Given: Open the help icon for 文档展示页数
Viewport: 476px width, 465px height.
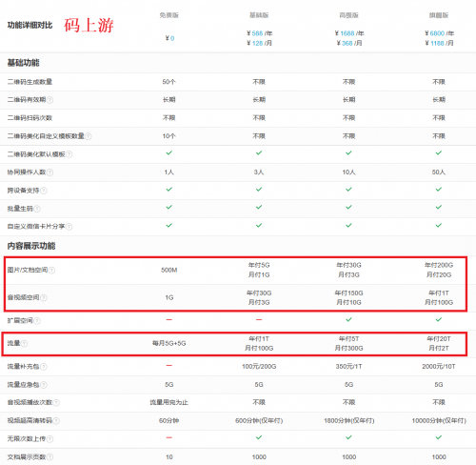Looking at the screenshot, I should [50, 457].
